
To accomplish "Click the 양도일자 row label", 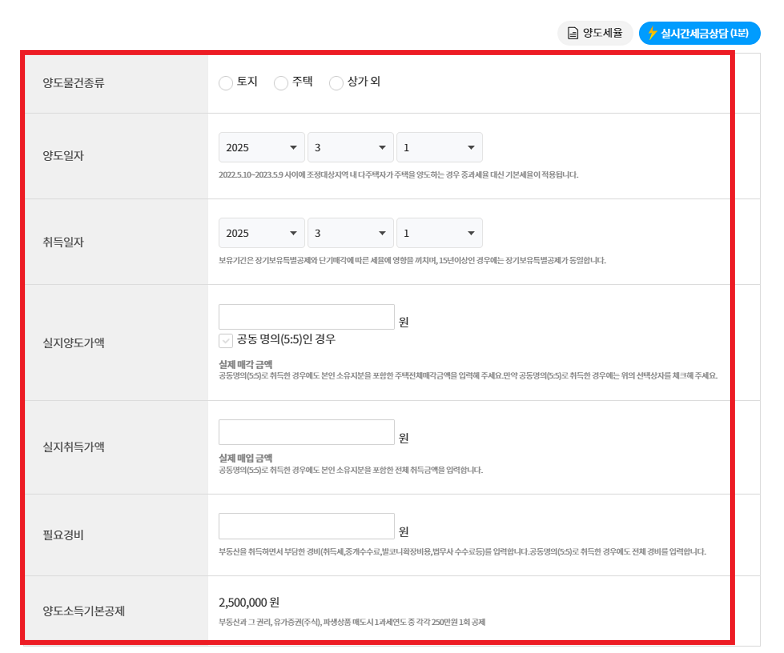I will pos(63,156).
